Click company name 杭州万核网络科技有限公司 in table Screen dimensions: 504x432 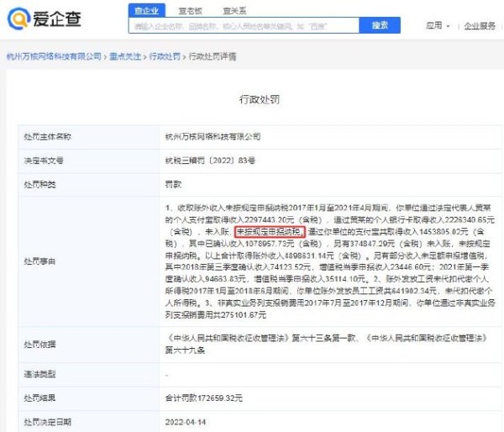[213, 136]
